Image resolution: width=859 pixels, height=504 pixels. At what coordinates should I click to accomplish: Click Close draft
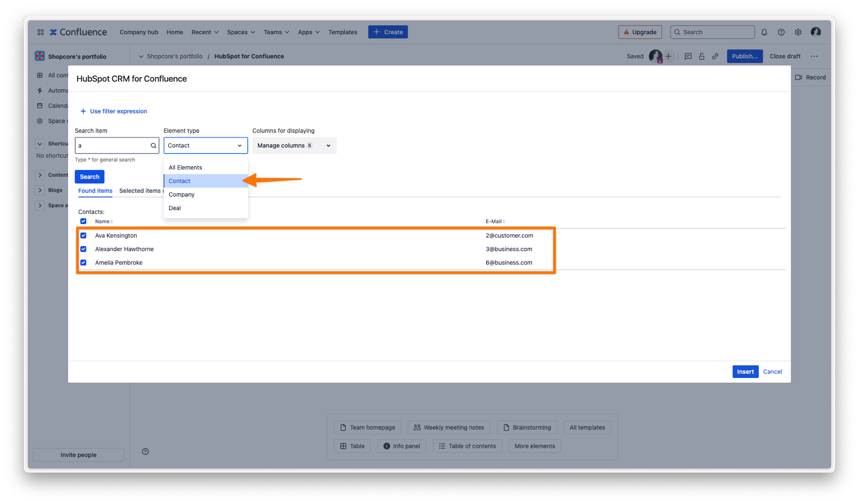pos(785,56)
